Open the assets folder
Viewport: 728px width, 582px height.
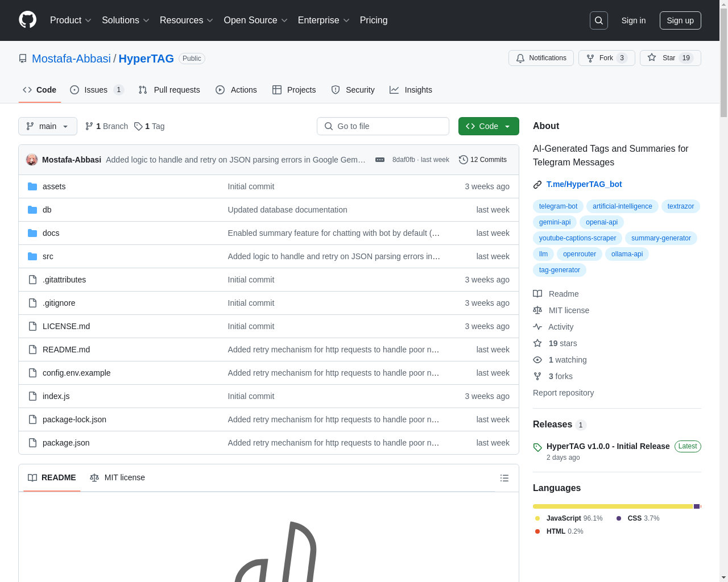click(54, 186)
